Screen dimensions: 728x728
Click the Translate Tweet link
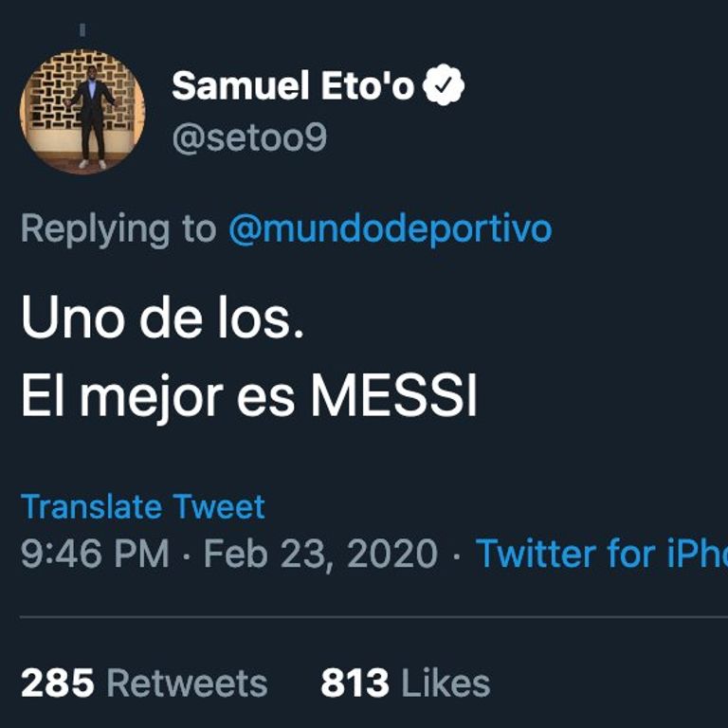point(143,507)
